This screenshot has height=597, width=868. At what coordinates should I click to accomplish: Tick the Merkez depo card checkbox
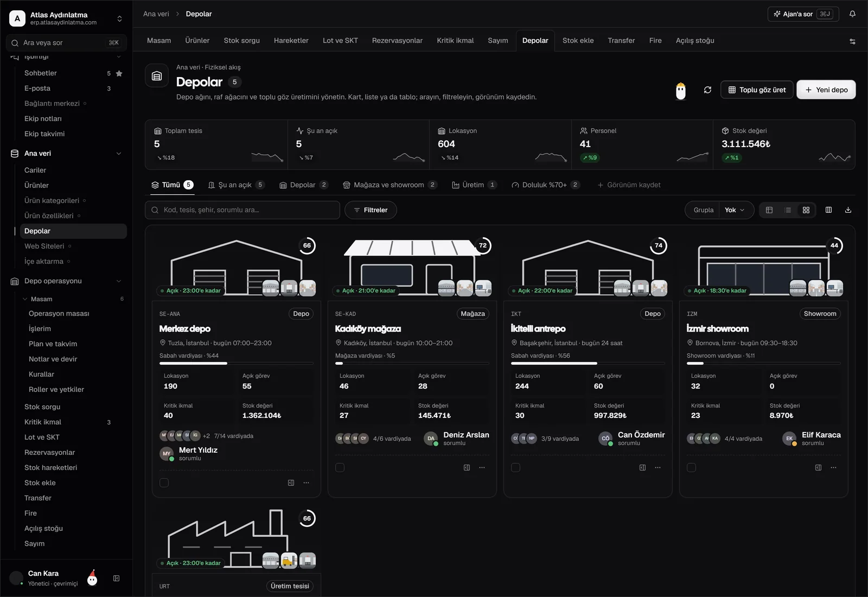tap(164, 482)
